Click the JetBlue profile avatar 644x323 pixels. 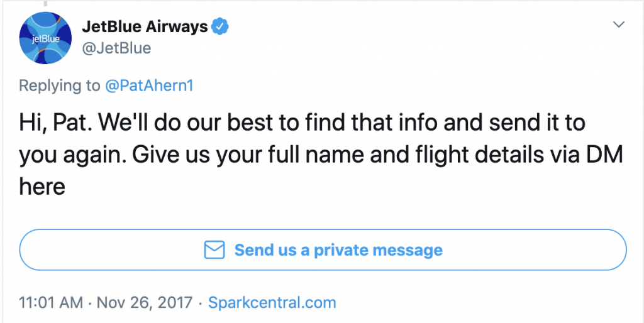pos(46,38)
